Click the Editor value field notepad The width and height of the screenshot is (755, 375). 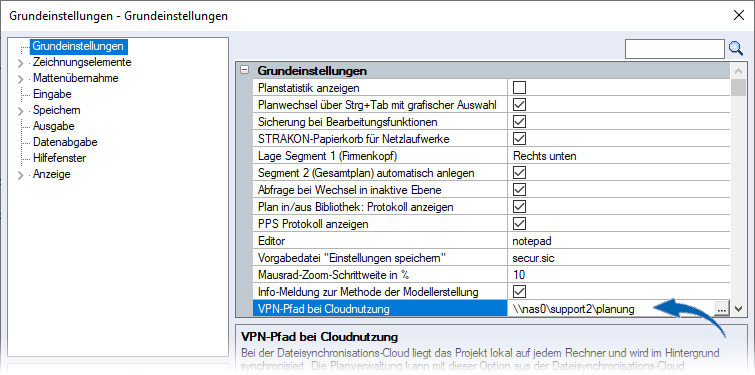(619, 241)
